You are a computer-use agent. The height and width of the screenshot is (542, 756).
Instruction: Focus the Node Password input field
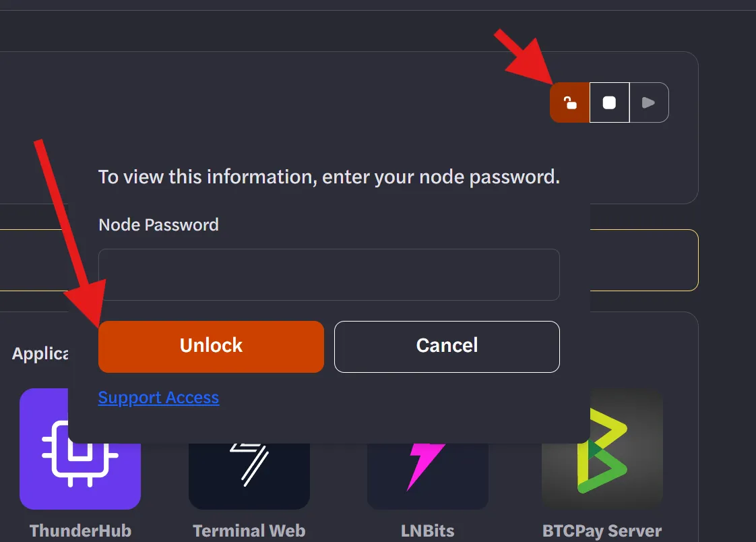click(329, 275)
